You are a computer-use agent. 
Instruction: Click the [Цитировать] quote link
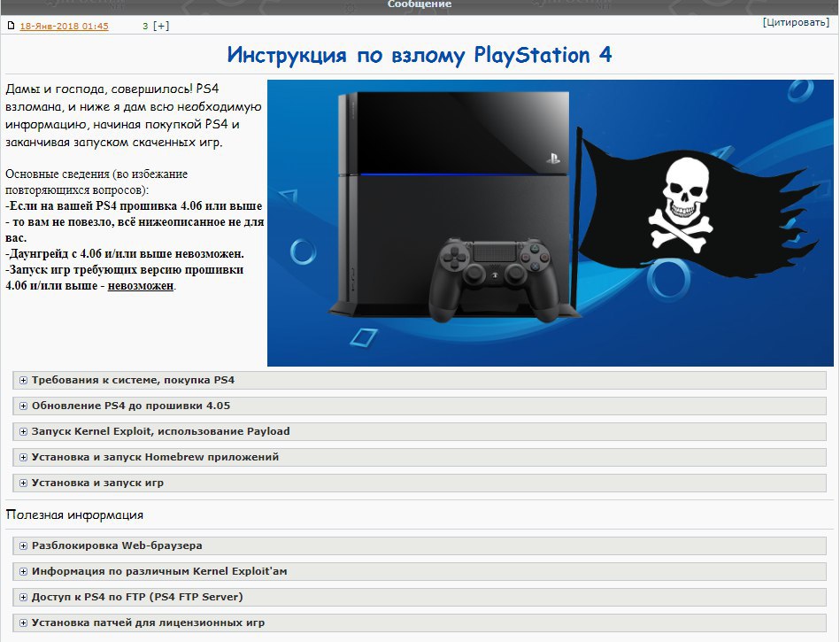(x=796, y=22)
